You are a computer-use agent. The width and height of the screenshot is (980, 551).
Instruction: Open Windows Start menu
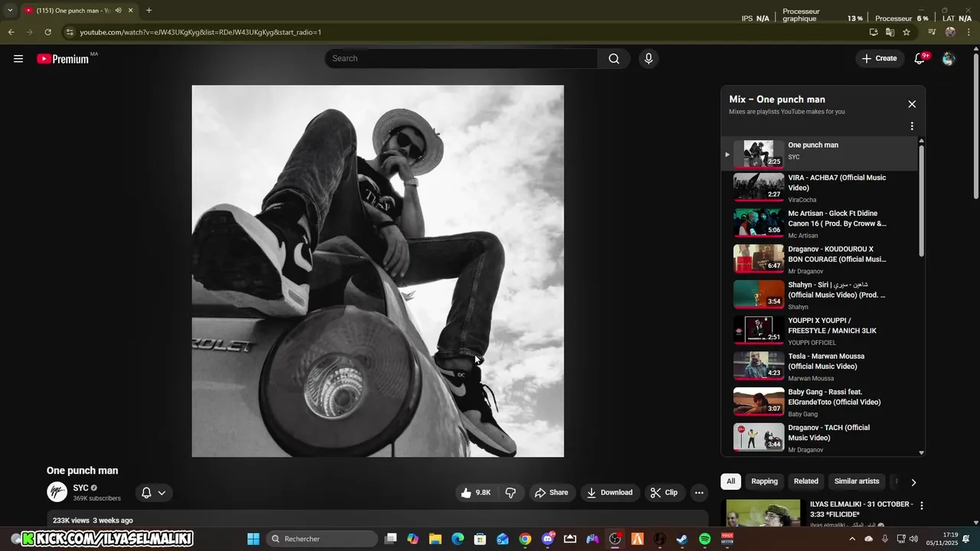(253, 539)
